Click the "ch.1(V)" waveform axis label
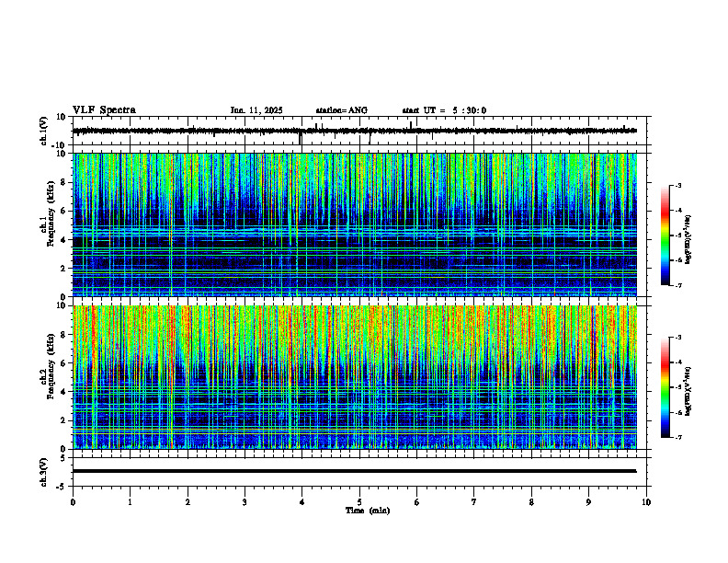Viewport: 728px width, 563px height. 43,131
